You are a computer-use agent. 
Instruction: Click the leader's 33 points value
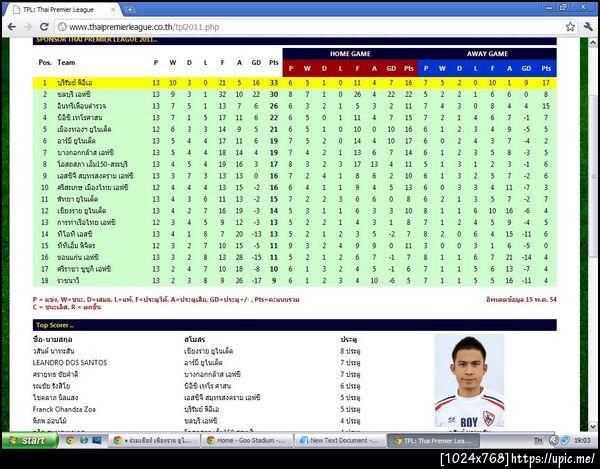tap(274, 83)
